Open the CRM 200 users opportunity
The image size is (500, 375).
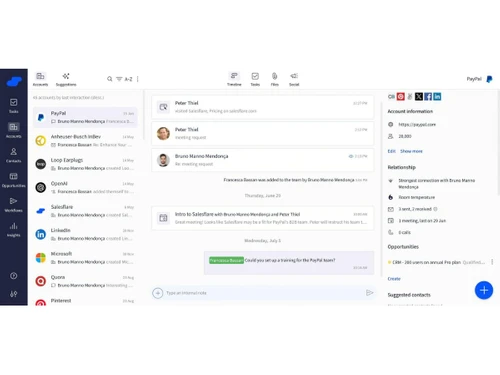click(437, 262)
